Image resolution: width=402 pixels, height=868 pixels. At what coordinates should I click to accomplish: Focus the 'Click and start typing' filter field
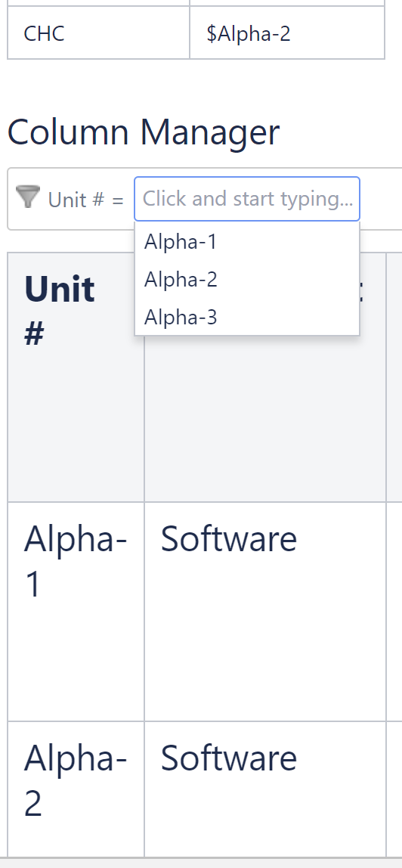tap(247, 199)
